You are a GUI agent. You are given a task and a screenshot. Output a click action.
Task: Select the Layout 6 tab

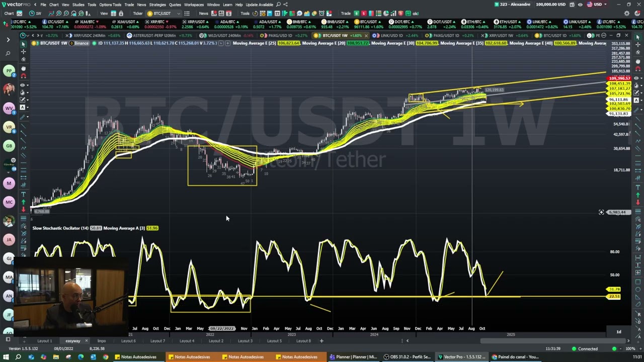pos(128,341)
